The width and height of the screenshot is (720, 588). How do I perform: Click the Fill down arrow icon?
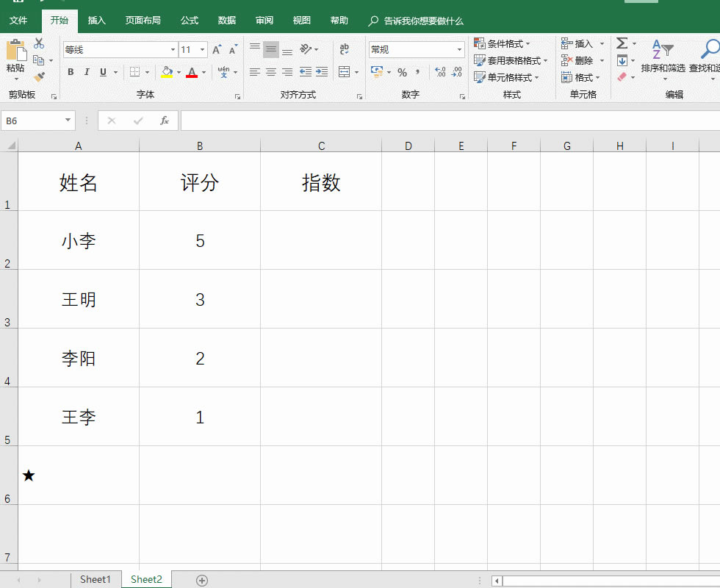pyautogui.click(x=622, y=60)
